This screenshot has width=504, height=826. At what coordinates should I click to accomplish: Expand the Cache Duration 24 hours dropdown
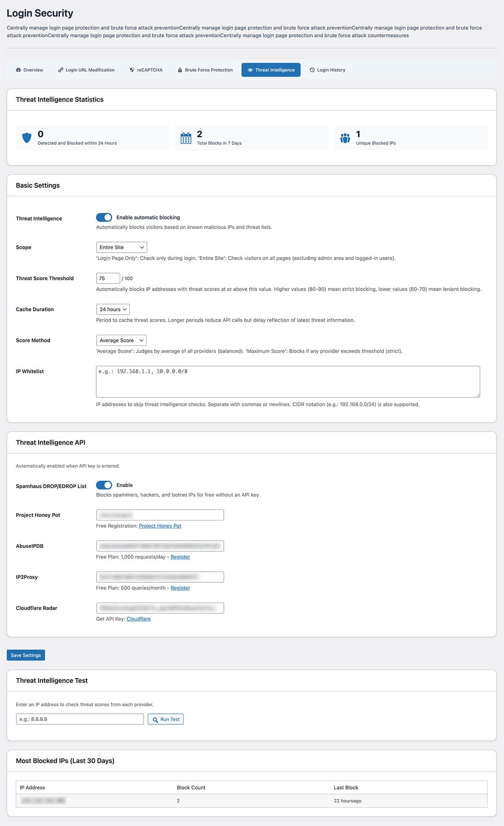(x=113, y=309)
